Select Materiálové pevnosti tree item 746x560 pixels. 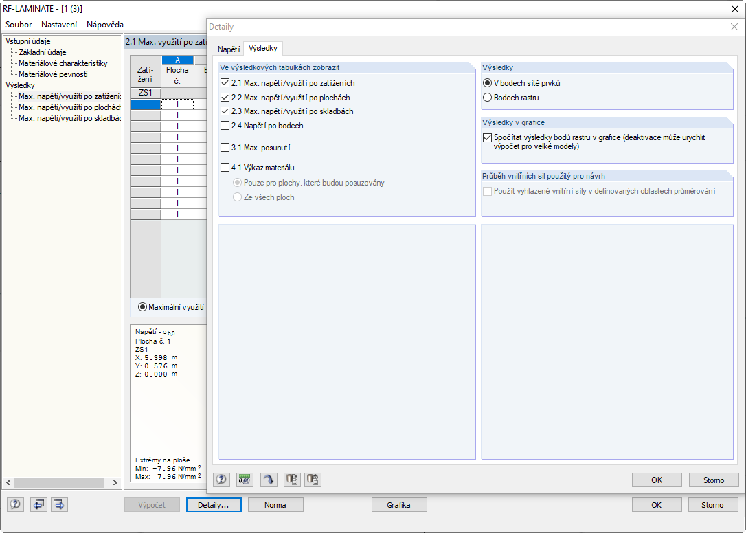tap(53, 74)
